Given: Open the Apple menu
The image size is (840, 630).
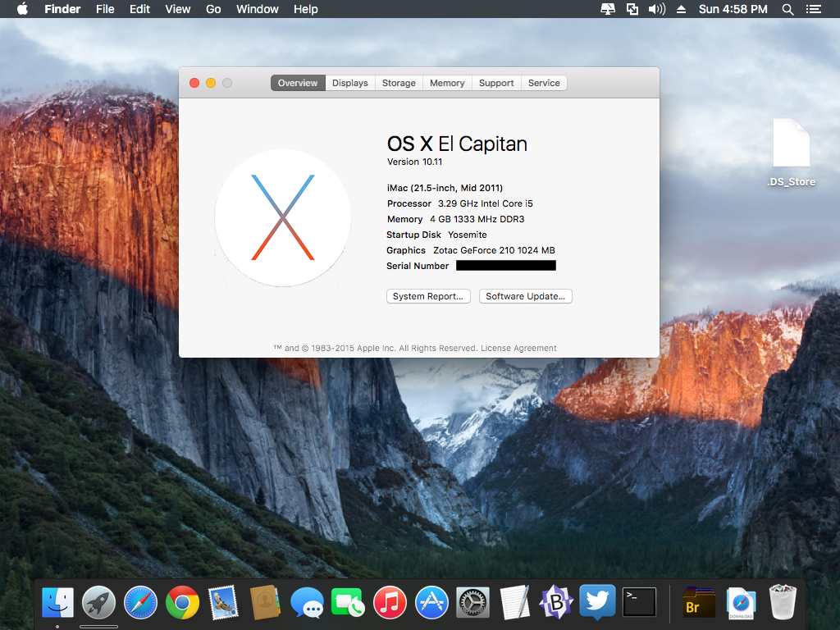Looking at the screenshot, I should pyautogui.click(x=22, y=9).
